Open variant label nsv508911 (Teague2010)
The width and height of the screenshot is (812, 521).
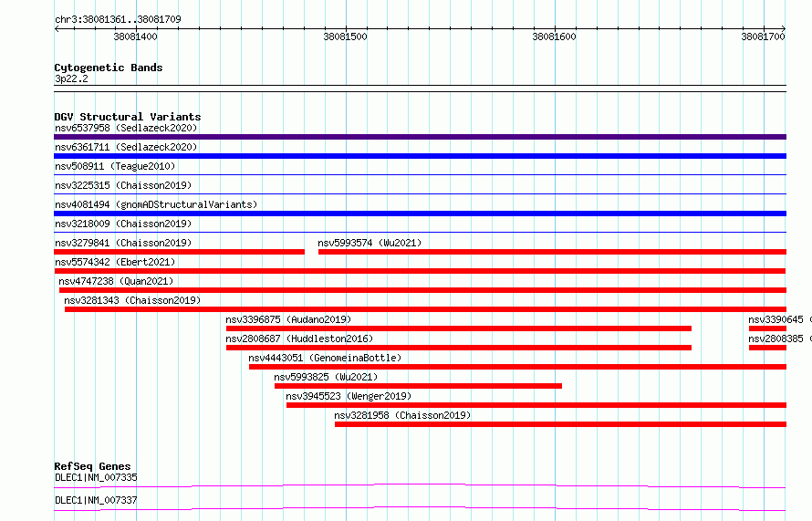pos(115,166)
